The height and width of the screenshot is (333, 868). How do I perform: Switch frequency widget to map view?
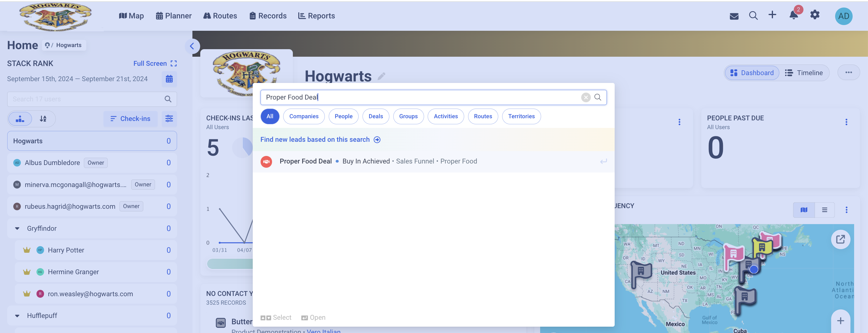(x=804, y=210)
